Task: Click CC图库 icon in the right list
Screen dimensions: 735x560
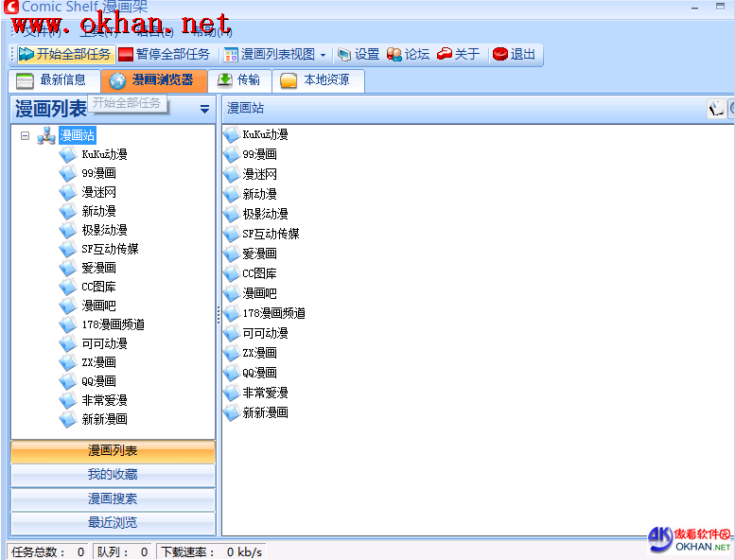Action: 231,273
